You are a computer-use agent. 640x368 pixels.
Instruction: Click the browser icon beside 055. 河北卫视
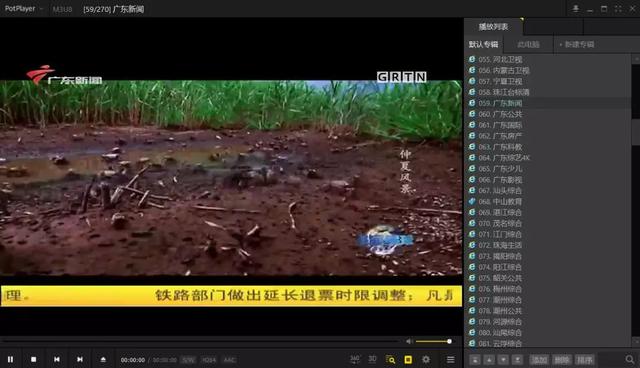coord(472,59)
